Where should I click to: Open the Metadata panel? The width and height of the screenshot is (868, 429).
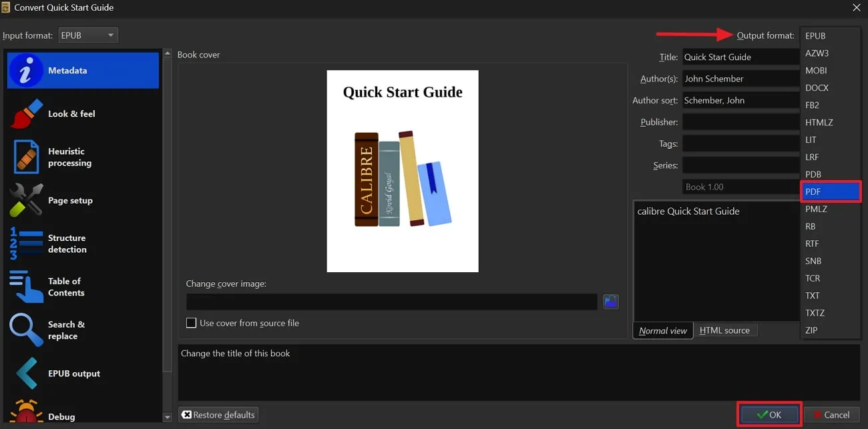(x=82, y=69)
